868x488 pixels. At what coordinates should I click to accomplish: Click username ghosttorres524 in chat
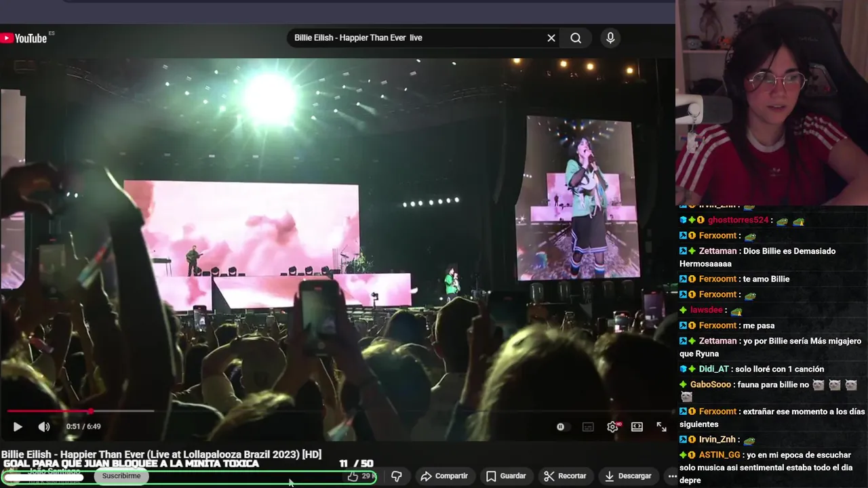coord(738,220)
